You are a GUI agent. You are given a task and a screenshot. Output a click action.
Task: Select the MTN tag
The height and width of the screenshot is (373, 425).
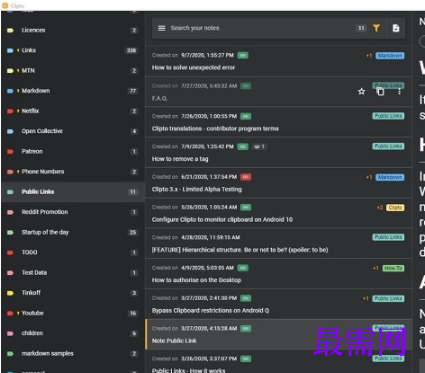73,71
